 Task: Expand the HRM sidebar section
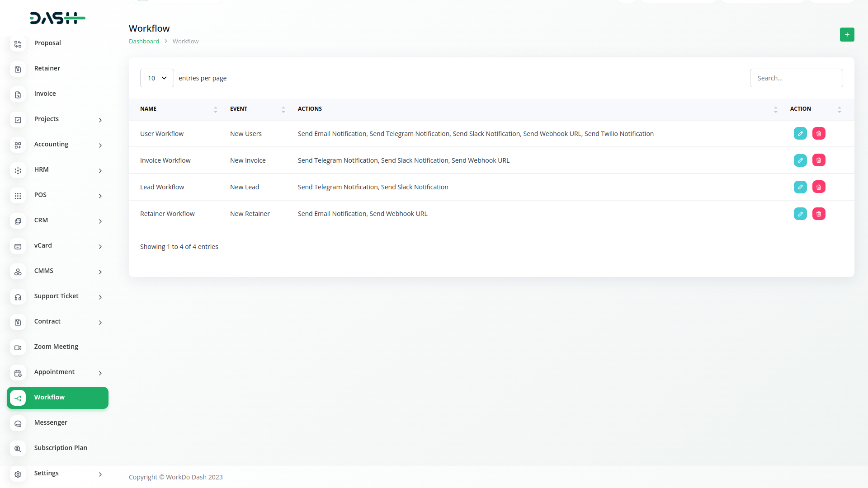click(100, 170)
